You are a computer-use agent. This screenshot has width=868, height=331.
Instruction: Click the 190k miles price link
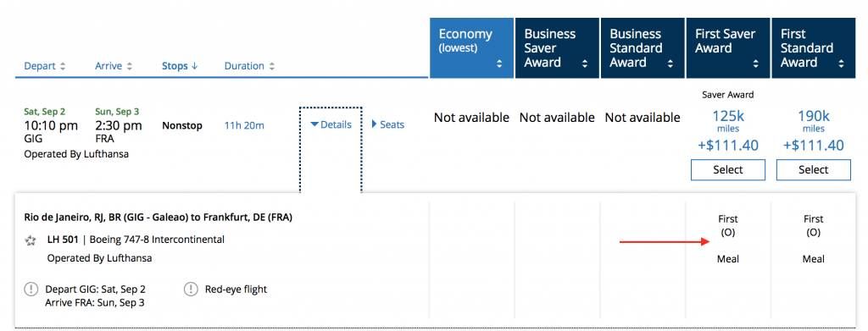813,120
